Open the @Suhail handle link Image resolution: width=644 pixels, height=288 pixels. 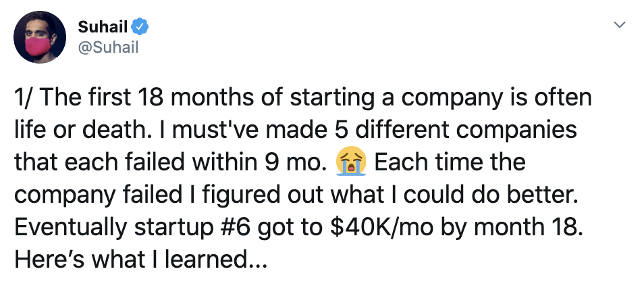point(108,48)
